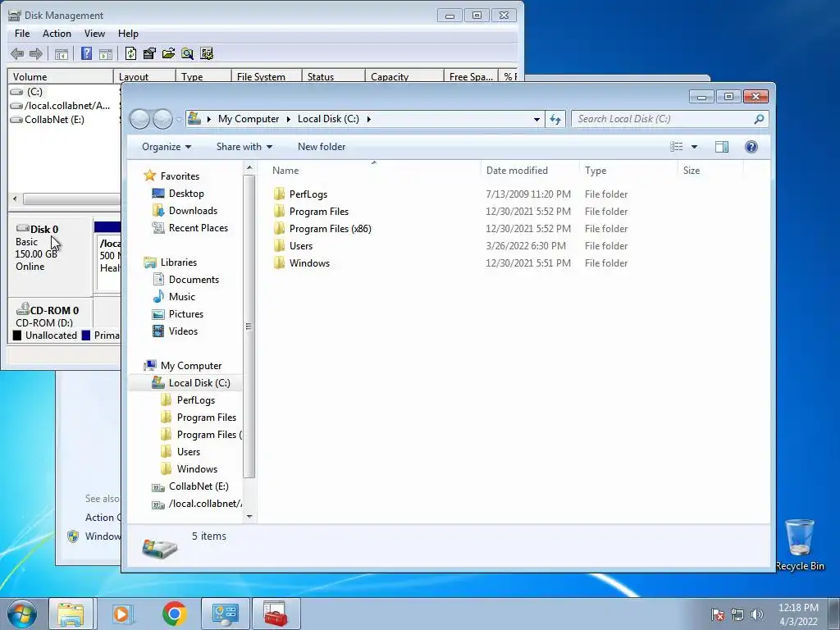Open the Videos library
This screenshot has height=630, width=840.
[x=183, y=331]
